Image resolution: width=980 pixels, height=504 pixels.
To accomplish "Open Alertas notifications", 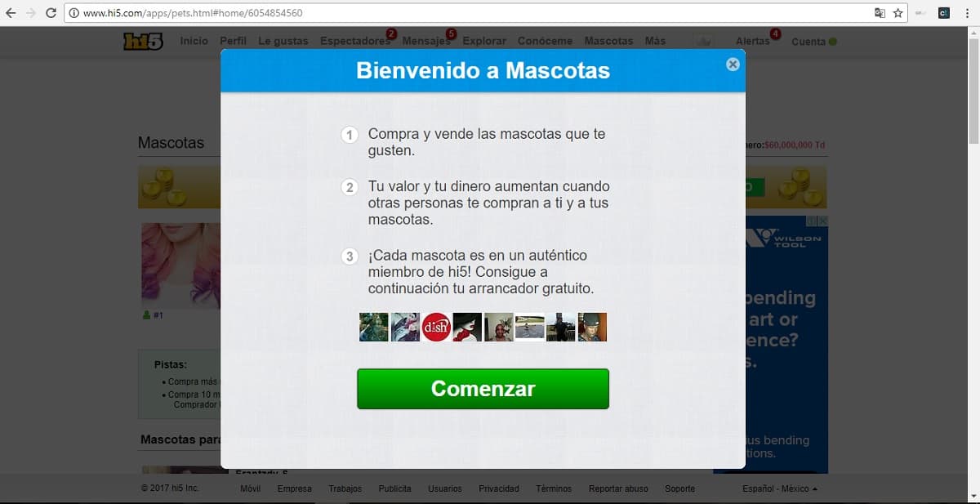I will coord(752,41).
